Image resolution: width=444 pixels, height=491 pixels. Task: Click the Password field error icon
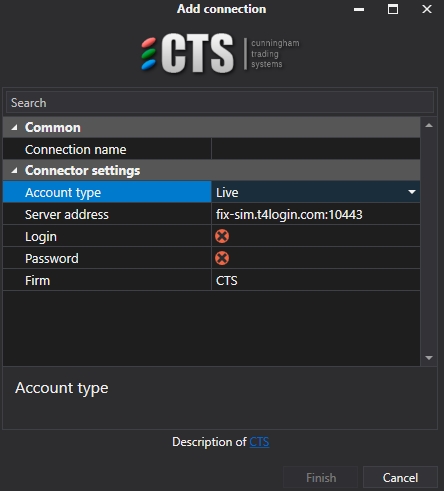(222, 258)
